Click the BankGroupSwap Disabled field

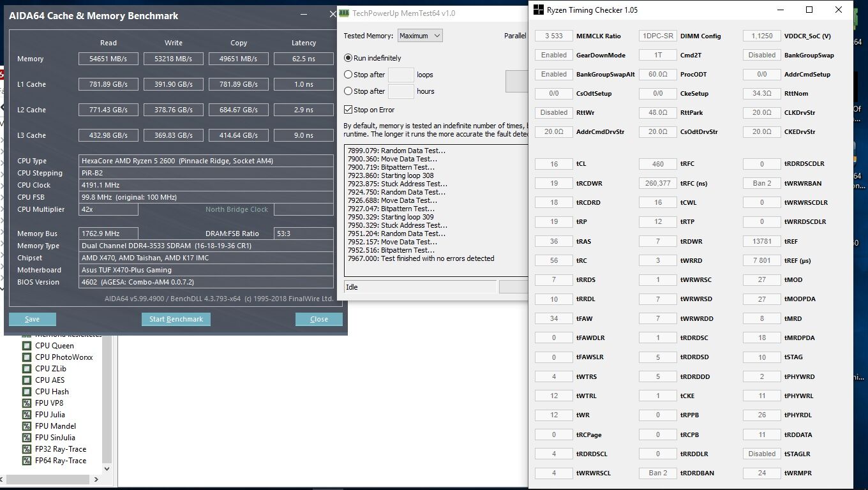tap(762, 55)
